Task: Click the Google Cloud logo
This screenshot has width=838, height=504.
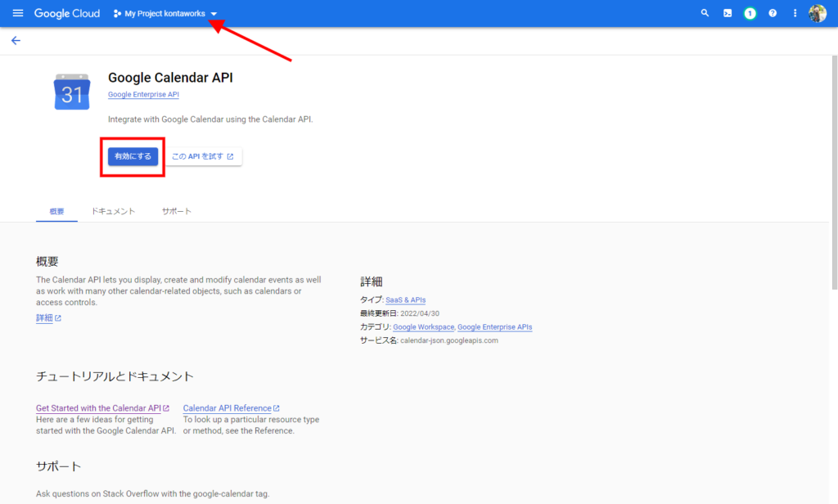Action: (x=67, y=13)
